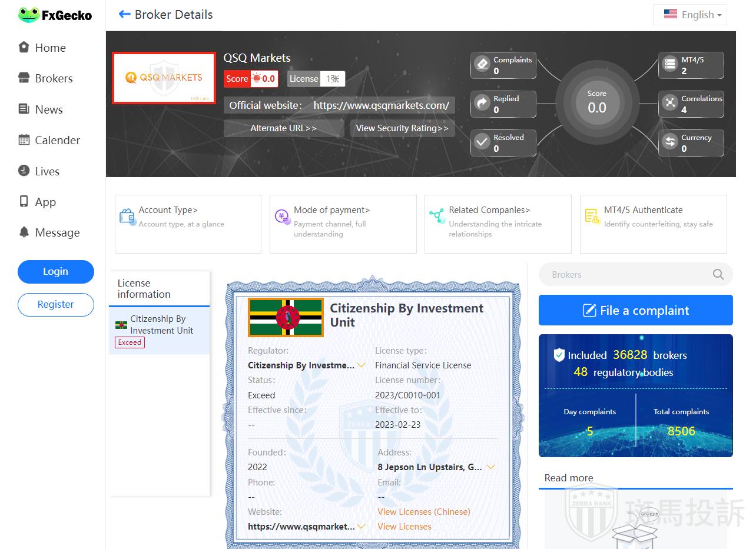Open the Complaints stat icon

click(482, 65)
